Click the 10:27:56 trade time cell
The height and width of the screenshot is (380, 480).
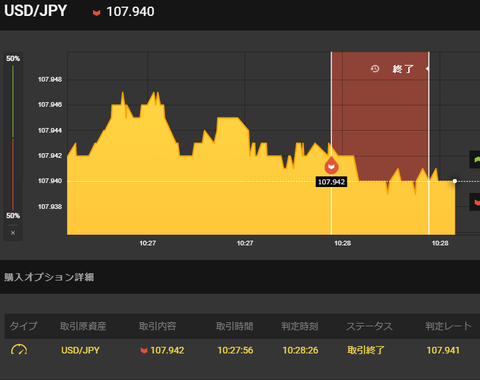235,350
